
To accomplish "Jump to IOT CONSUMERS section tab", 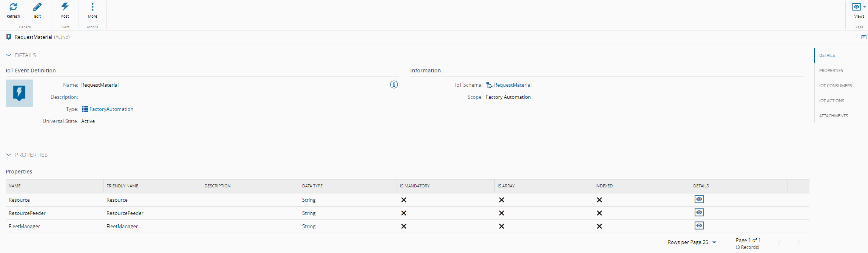I will 835,86.
